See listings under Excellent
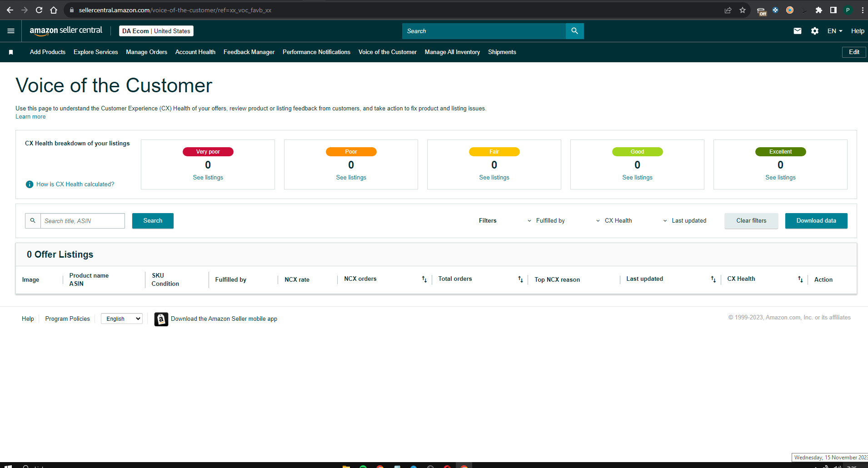 point(781,177)
